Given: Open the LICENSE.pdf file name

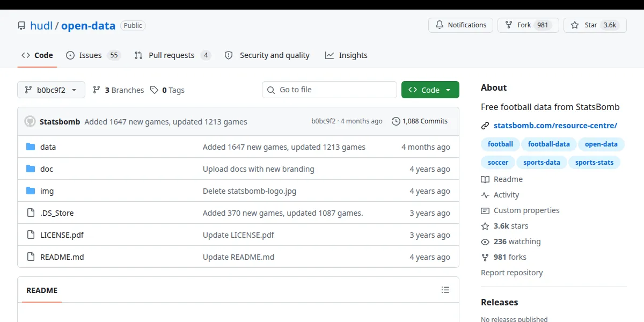Looking at the screenshot, I should click(62, 235).
